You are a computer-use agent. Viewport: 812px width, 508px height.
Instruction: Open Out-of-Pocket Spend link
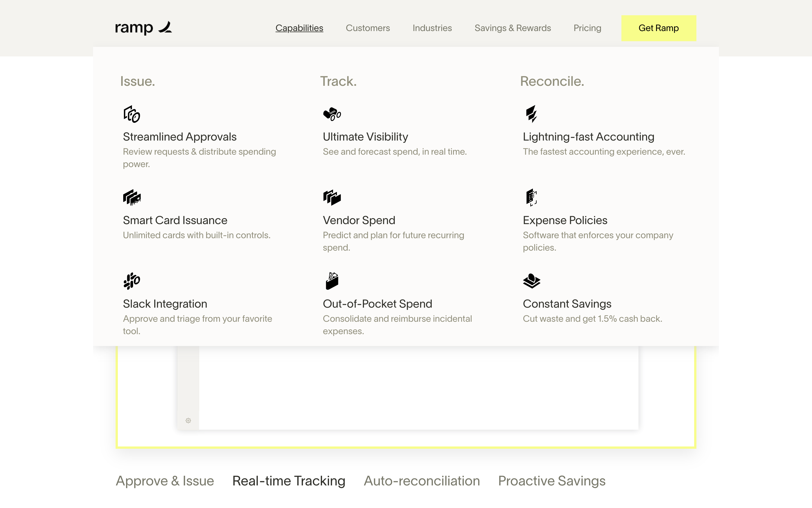tap(377, 304)
